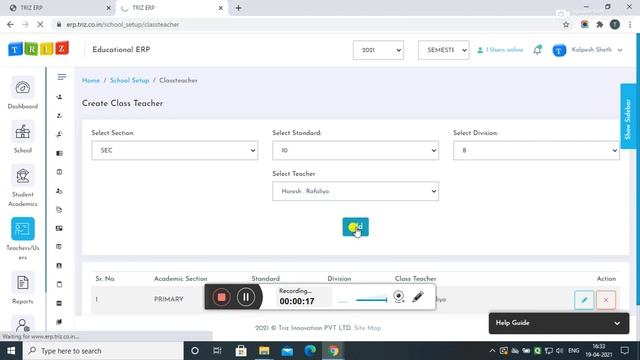
Task: Stop the screen recording
Action: 222,297
